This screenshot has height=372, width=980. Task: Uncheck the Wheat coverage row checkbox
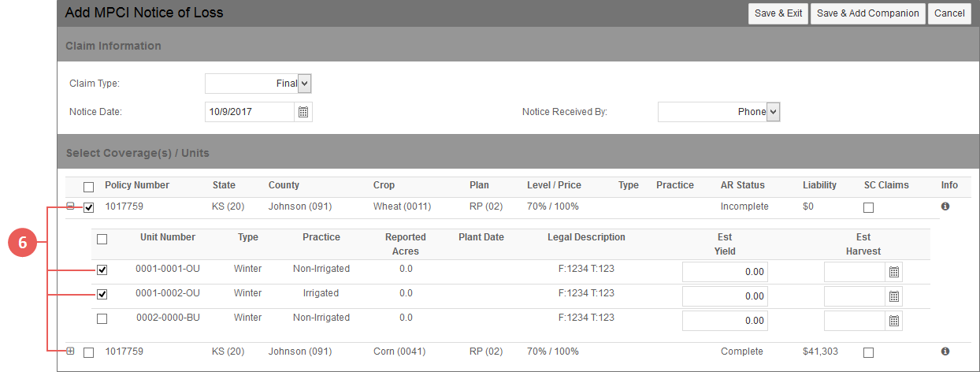pos(88,207)
